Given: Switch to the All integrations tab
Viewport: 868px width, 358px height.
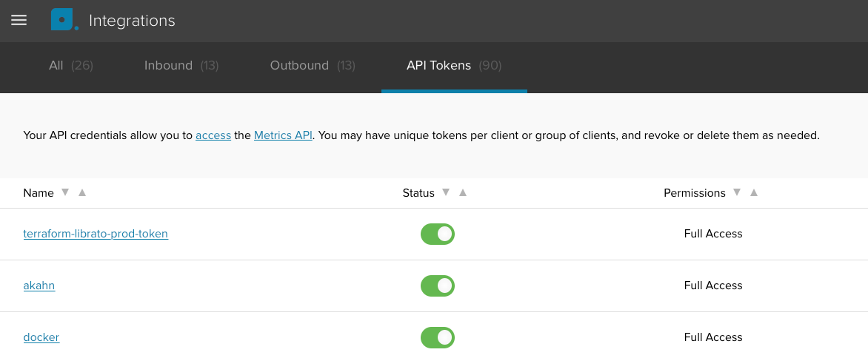Looking at the screenshot, I should click(x=71, y=66).
